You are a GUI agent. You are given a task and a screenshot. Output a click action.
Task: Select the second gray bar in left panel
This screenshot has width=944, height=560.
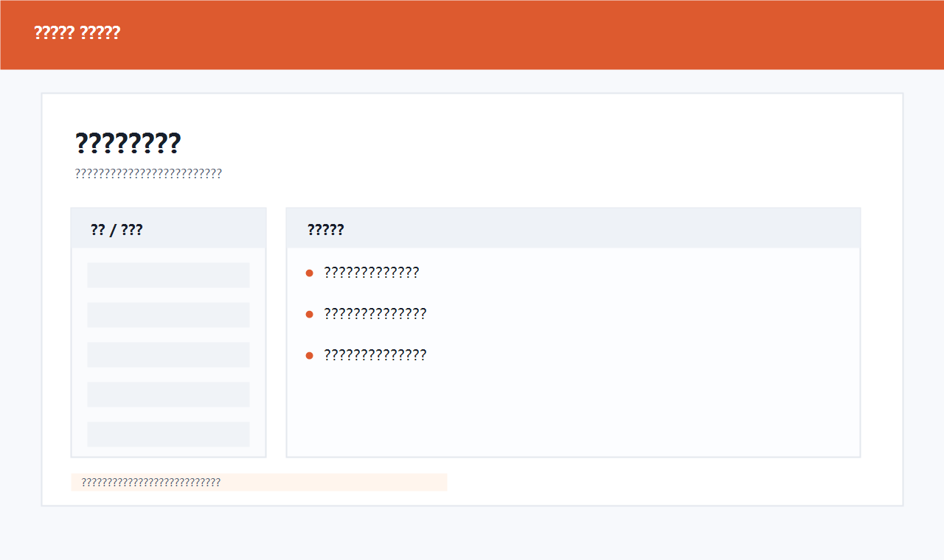[168, 315]
